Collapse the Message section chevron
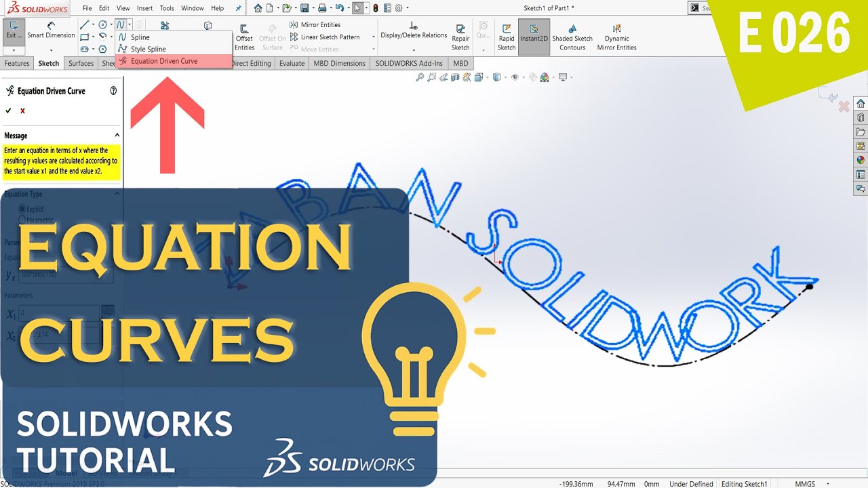Image resolution: width=868 pixels, height=488 pixels. tap(117, 136)
